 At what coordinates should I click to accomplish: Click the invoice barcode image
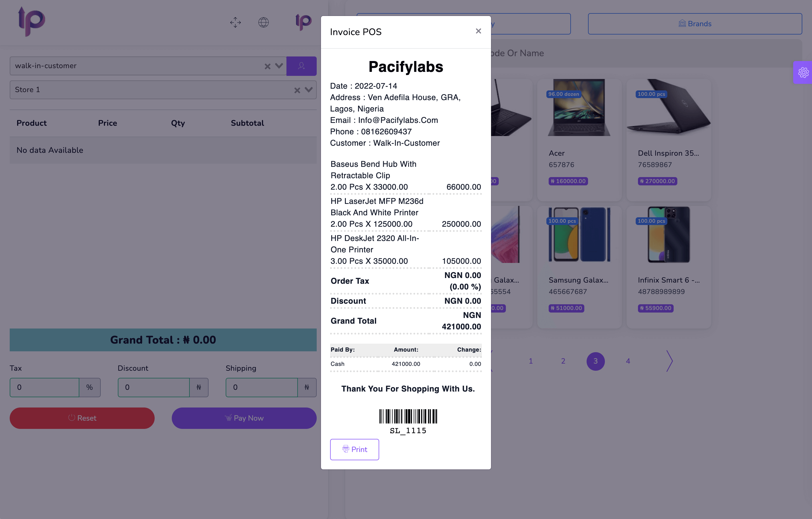click(408, 416)
